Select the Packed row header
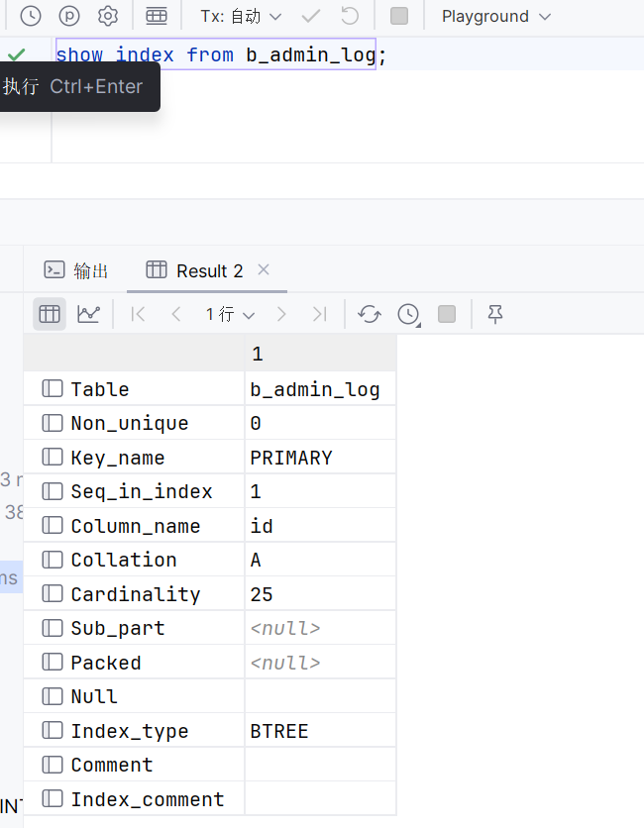This screenshot has height=828, width=644. point(134,663)
